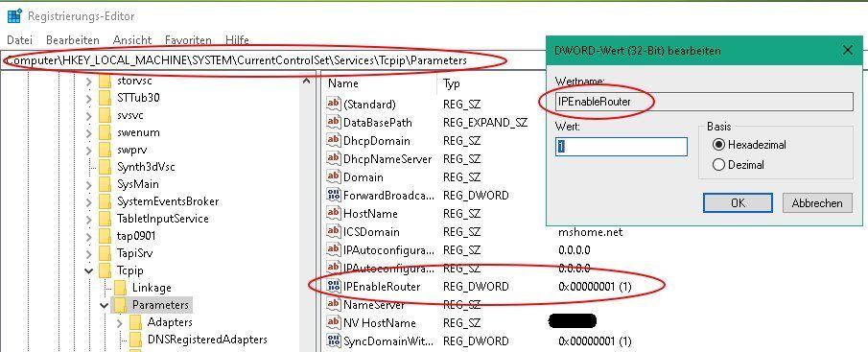The width and height of the screenshot is (868, 352).
Task: Click the Registry Editor app icon in title bar
Action: tap(14, 16)
